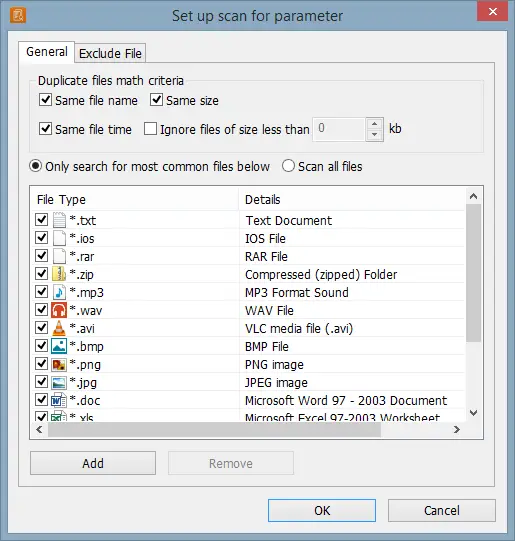
Task: Click the file list scroll down arrow
Action: [x=474, y=413]
